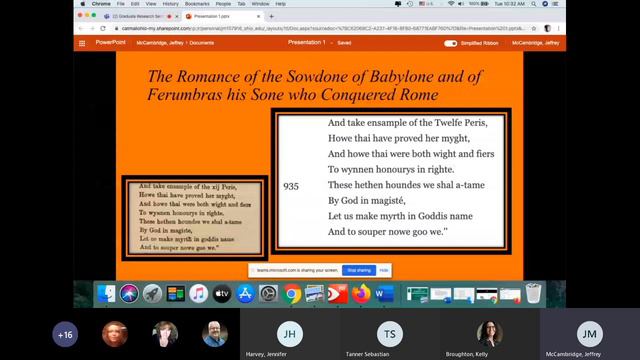Open the History menu
The height and width of the screenshot is (360, 640).
(x=171, y=4)
